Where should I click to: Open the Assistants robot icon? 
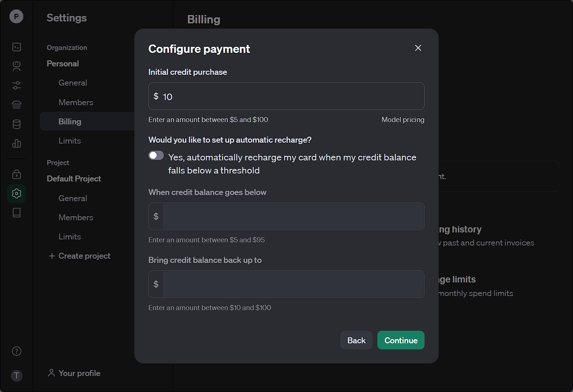[16, 66]
